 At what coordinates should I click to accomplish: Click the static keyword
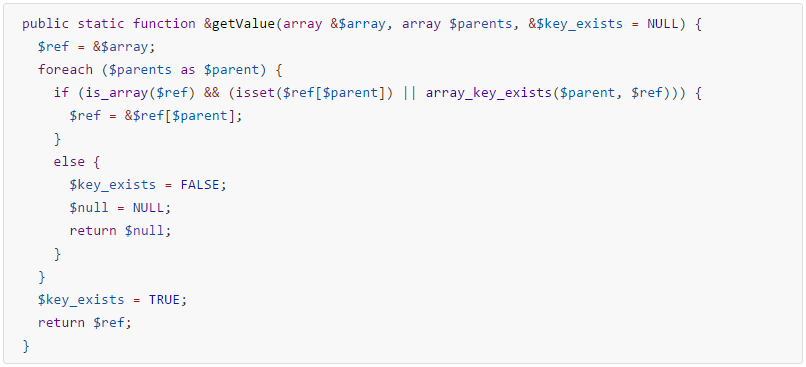point(101,24)
